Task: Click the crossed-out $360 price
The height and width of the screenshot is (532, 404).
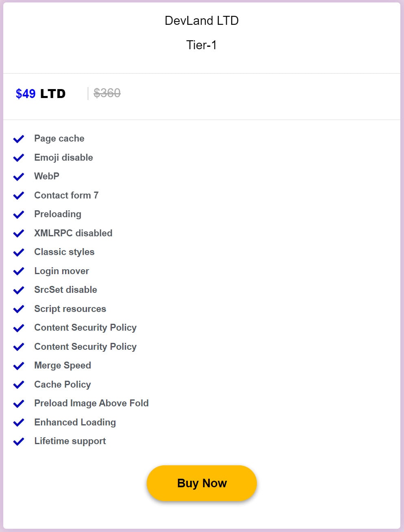Action: coord(107,93)
